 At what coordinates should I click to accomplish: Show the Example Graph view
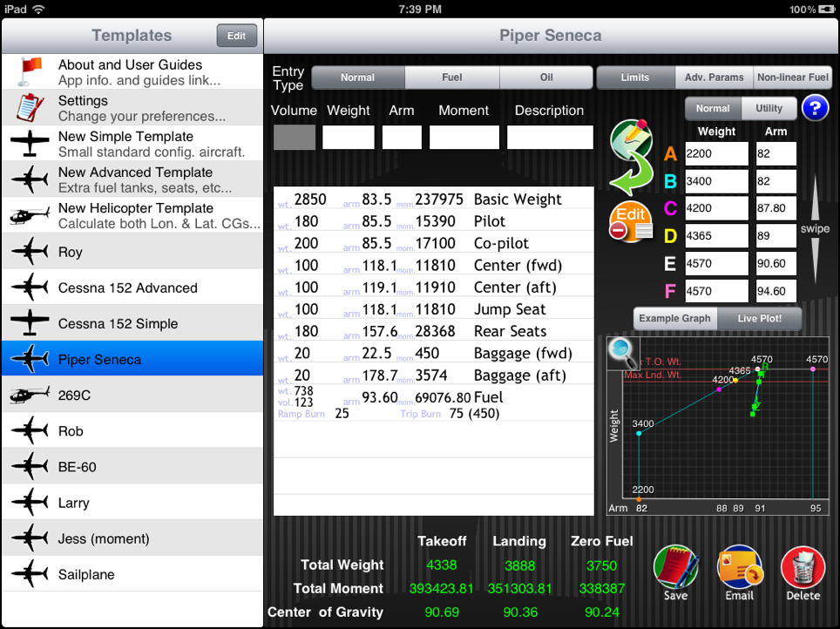coord(674,319)
